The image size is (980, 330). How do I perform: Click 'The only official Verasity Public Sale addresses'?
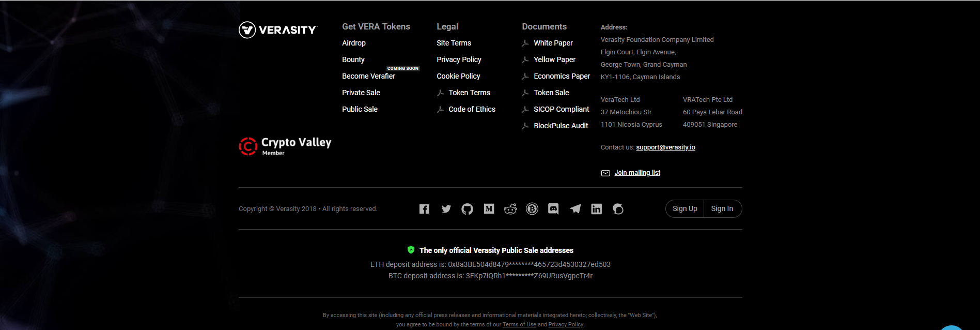(496, 250)
